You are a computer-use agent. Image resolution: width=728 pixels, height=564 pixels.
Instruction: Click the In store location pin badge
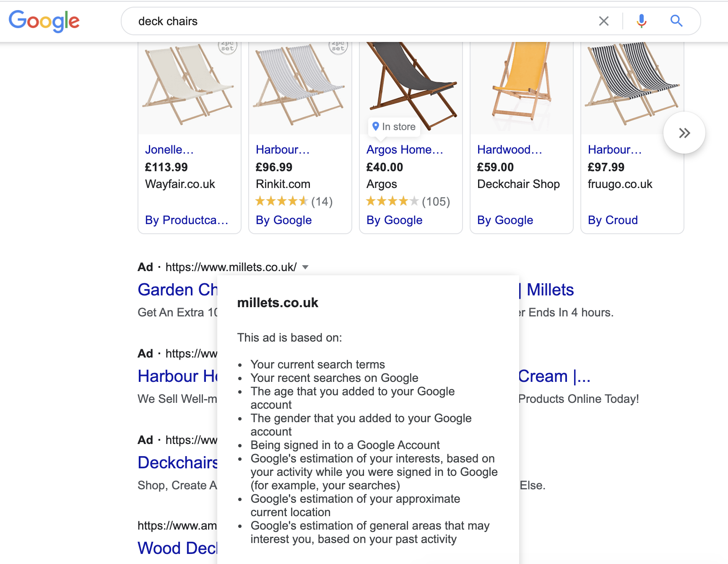[394, 127]
